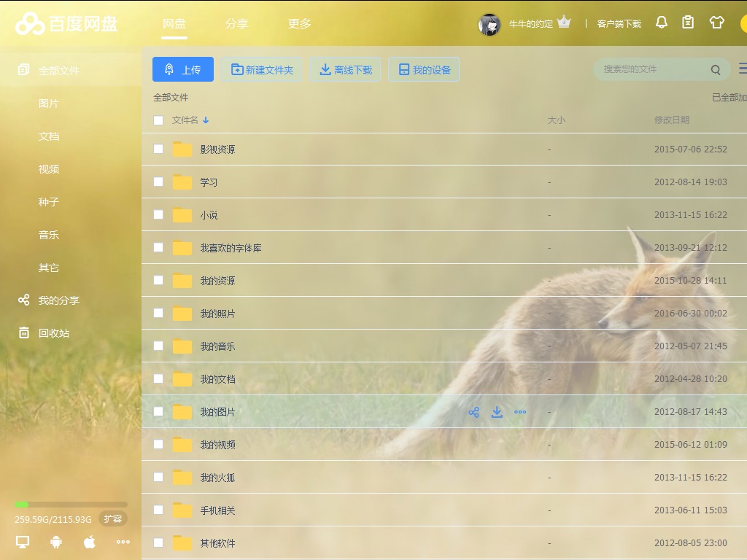747x560 pixels.
Task: Toggle sort order on 文件名 column
Action: coord(204,120)
